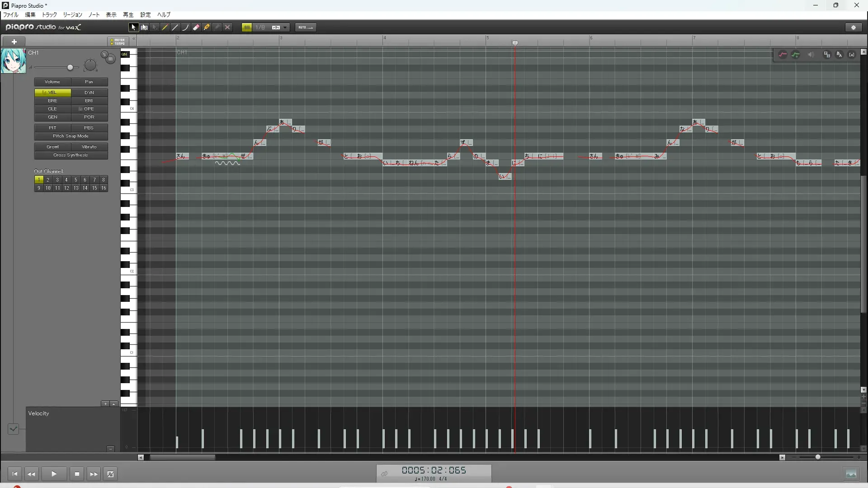The image size is (868, 488).
Task: Select the Eraser tool
Action: pyautogui.click(x=196, y=28)
